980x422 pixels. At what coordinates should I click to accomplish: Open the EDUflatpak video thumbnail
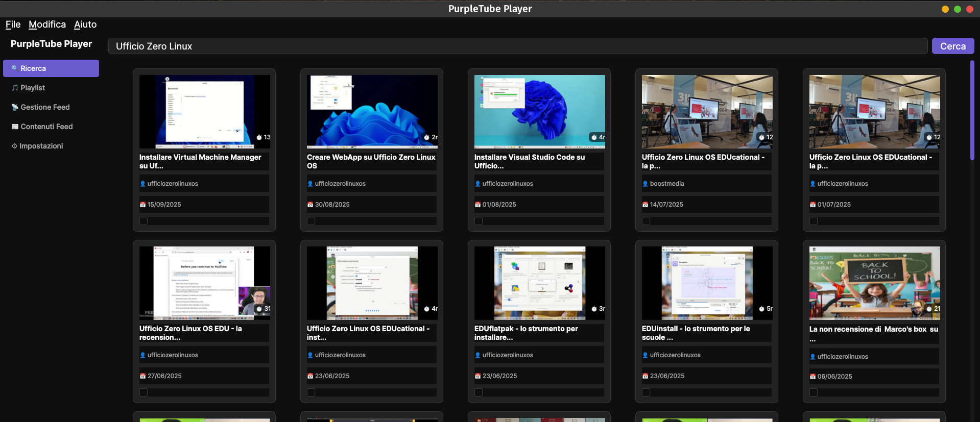(x=540, y=283)
